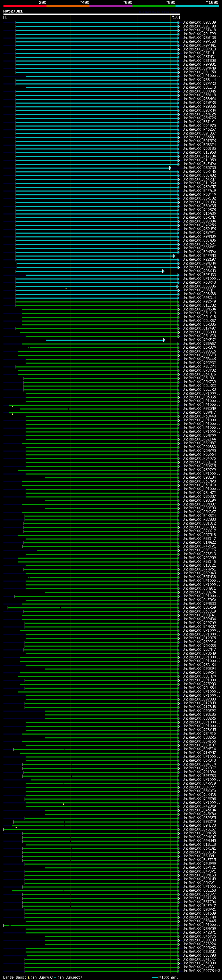Click the purple ~60% identity color segment

coord(111,6)
